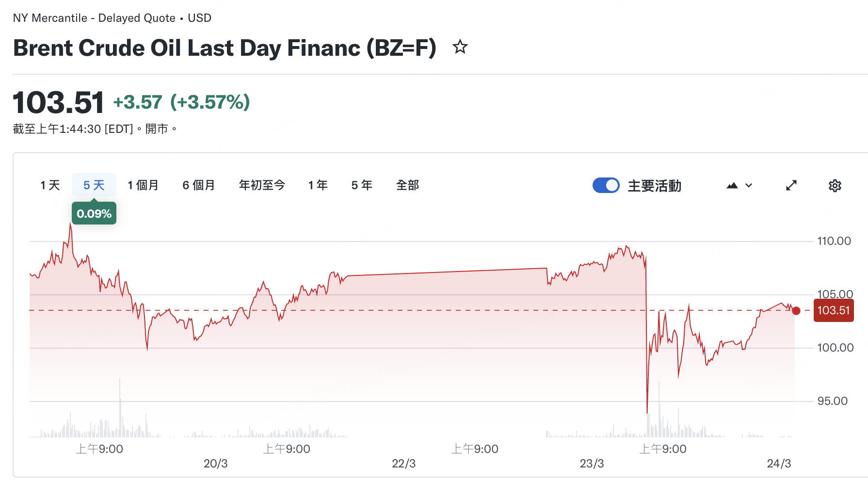Show the 5 年 chart range
Screen dimensions: 868x481
(362, 185)
